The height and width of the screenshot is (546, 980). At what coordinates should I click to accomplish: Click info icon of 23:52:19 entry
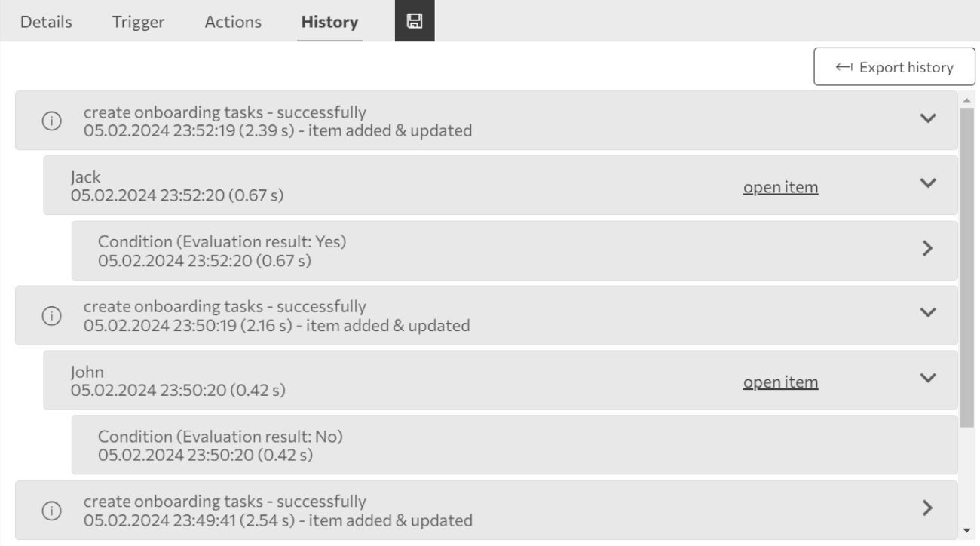pyautogui.click(x=51, y=122)
